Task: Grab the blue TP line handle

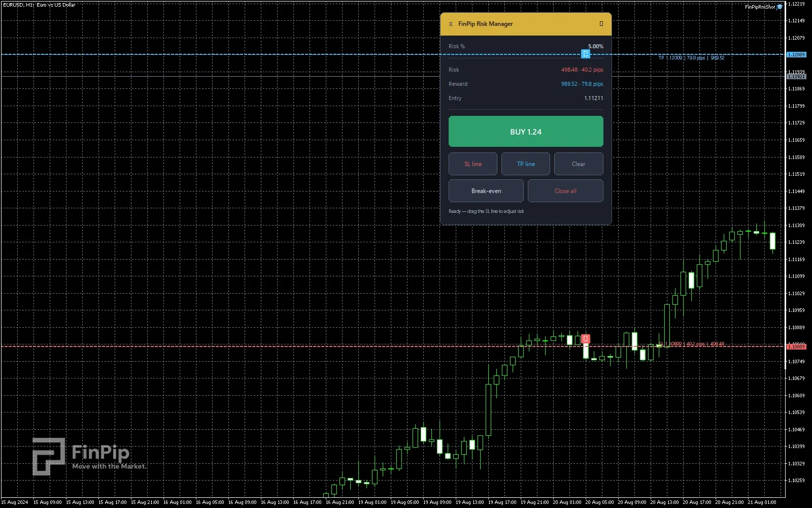Action: [586, 54]
